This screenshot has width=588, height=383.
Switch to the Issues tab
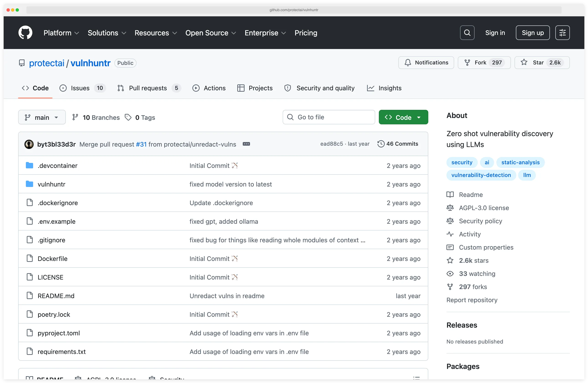point(80,88)
